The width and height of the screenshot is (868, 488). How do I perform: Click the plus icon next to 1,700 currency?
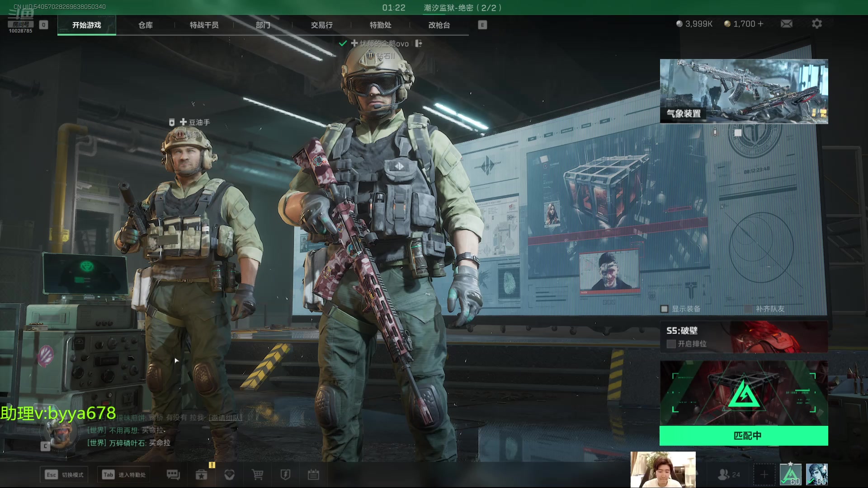point(760,23)
